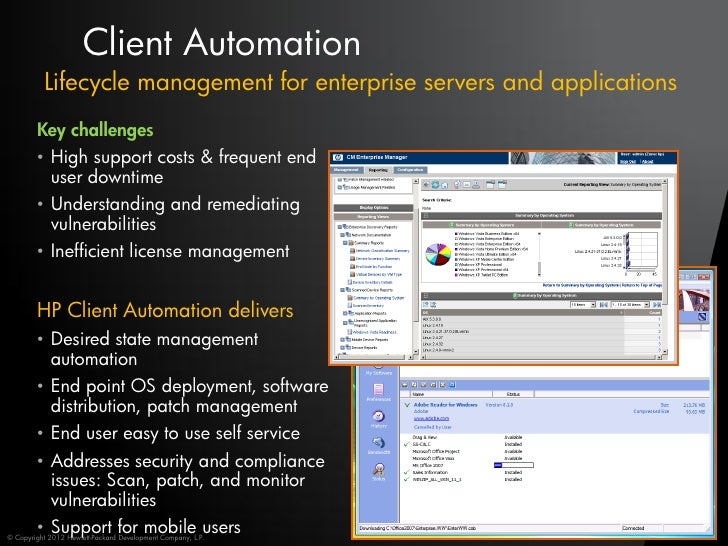Click Windows XP Tablet PC Edition legend swatch

[457, 275]
